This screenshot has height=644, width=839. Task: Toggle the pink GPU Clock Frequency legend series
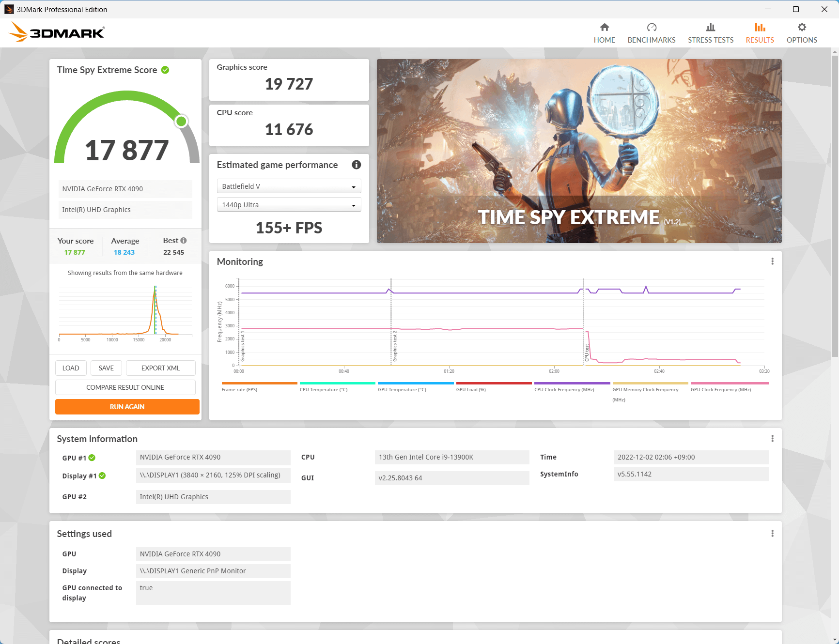point(730,387)
